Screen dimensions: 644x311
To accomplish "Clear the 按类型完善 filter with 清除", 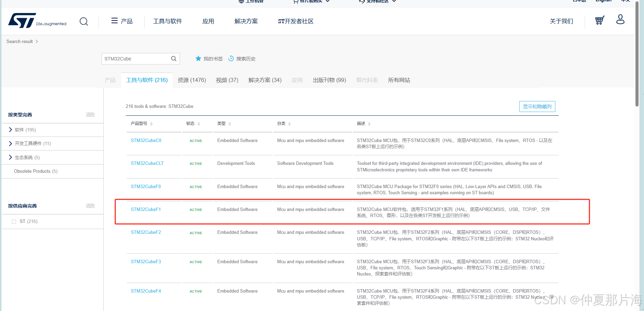I will [90, 115].
